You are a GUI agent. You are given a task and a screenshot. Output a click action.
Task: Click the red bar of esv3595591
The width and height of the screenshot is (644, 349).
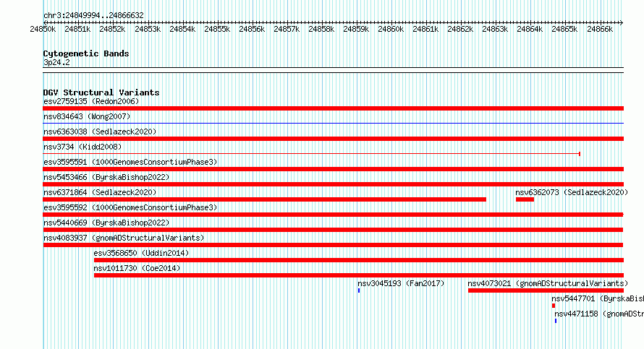[x=333, y=169]
